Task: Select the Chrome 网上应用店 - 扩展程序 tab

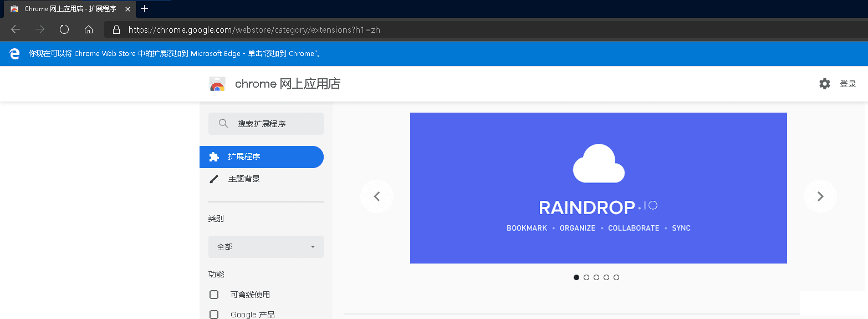Action: tap(69, 9)
